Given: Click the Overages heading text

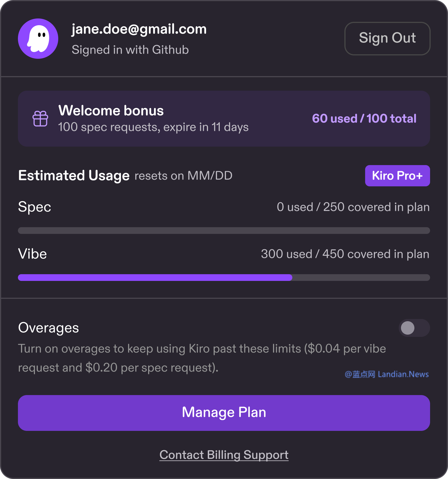Looking at the screenshot, I should (48, 328).
